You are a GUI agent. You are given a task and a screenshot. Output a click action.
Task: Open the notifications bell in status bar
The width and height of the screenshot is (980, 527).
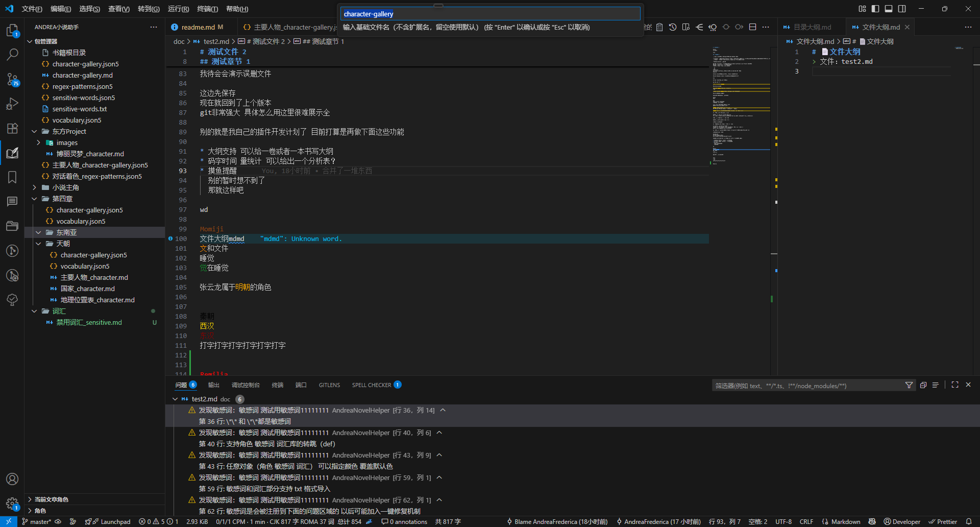tap(968, 521)
